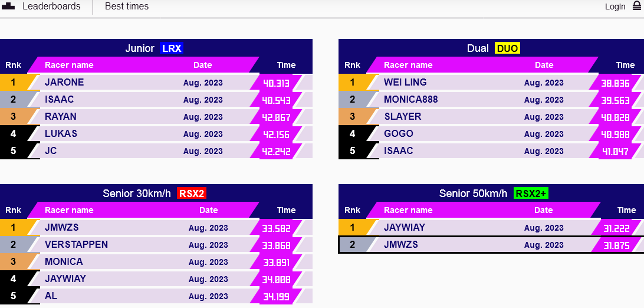Screen dimensions: 644x308
Task: Click the red RSX2 badge
Action: pos(192,194)
